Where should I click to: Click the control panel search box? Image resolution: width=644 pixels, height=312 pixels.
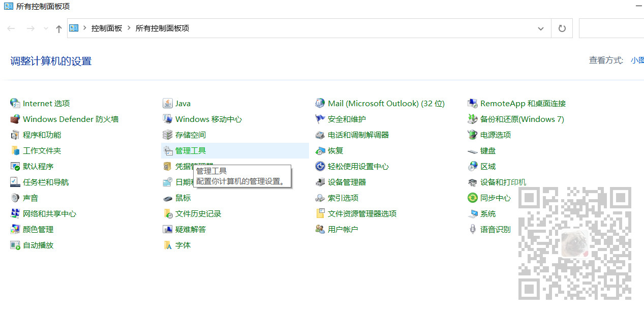611,28
